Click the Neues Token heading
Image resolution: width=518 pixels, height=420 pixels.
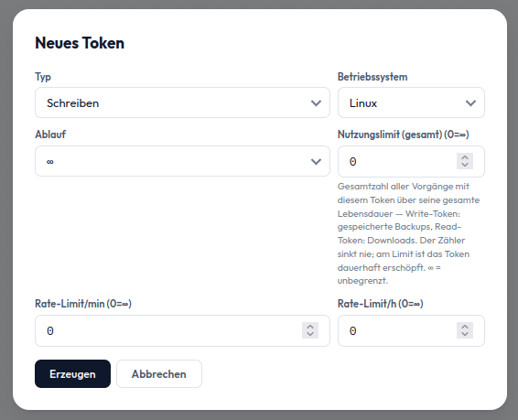tap(80, 43)
